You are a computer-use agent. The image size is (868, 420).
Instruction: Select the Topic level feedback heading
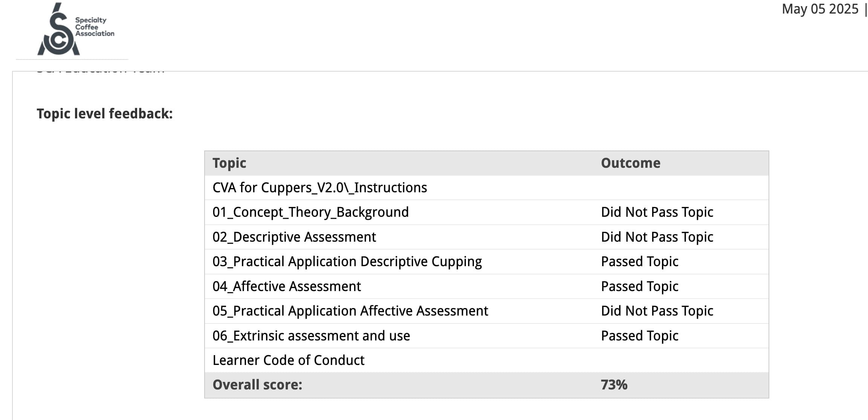[x=105, y=113]
